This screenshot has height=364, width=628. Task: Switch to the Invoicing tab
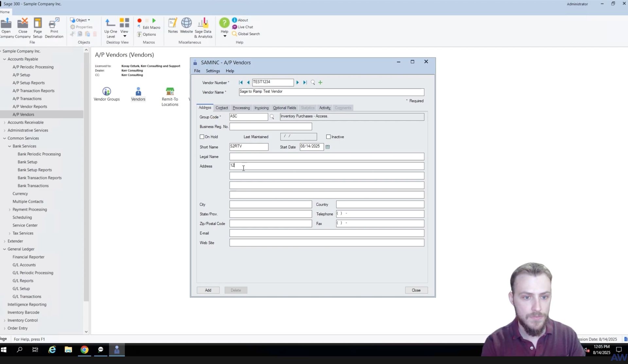261,108
